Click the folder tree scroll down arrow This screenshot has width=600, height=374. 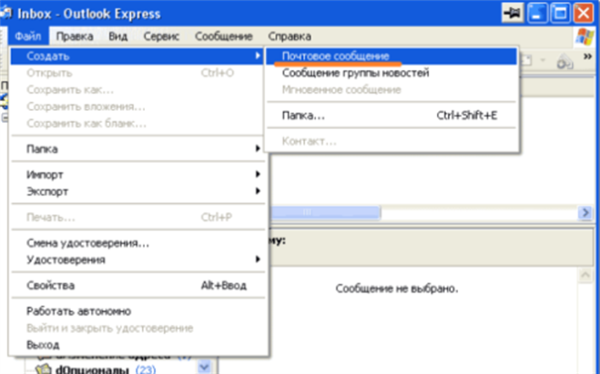[204, 367]
